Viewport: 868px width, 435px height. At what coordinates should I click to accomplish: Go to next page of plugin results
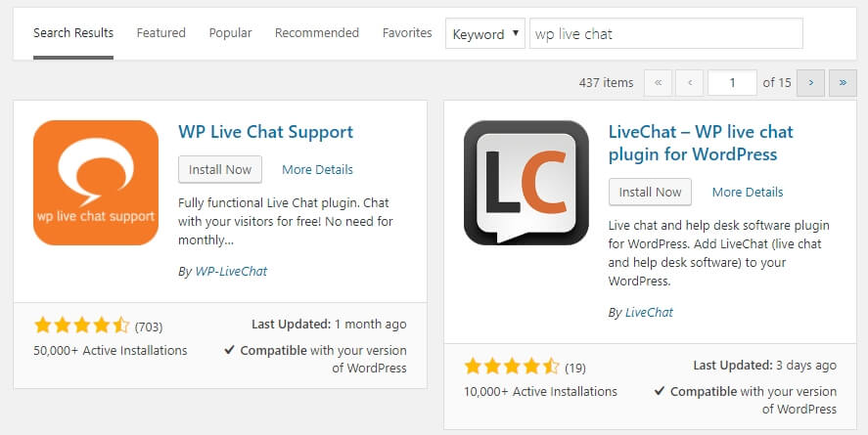point(811,83)
